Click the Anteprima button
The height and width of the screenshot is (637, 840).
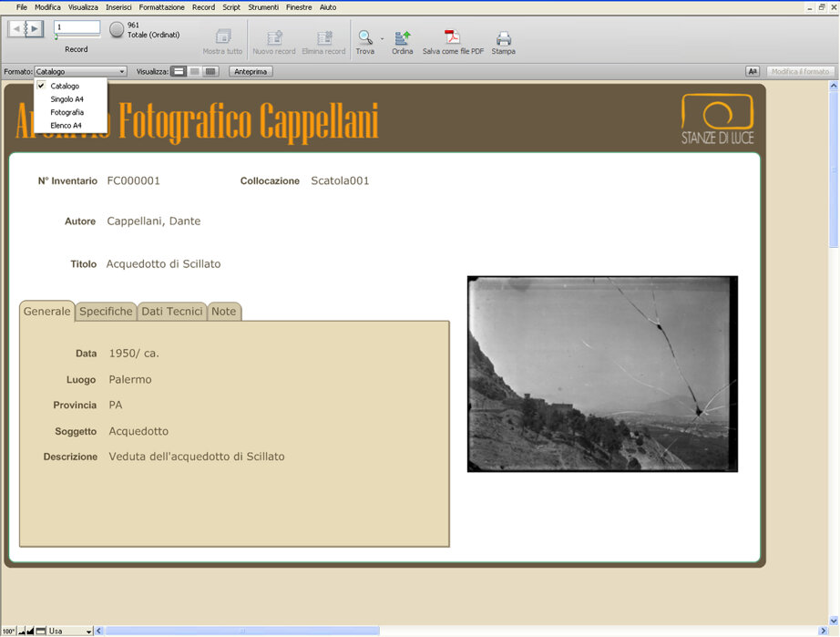coord(251,71)
